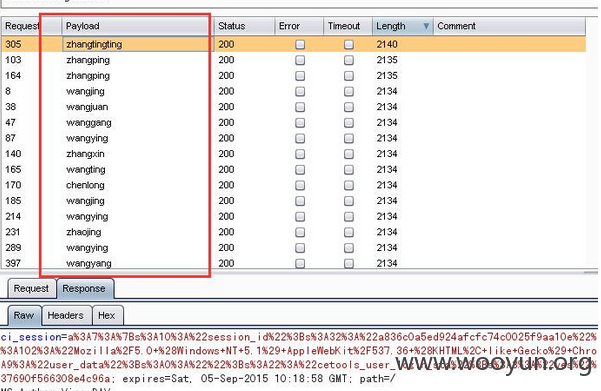Toggle Timeout checkbox for request 38
601x391 pixels.
click(x=349, y=107)
